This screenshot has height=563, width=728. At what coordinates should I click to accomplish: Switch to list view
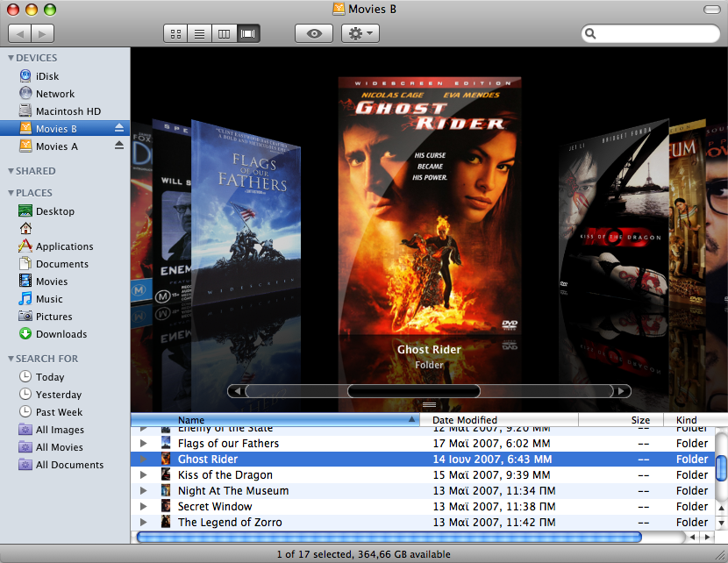200,34
